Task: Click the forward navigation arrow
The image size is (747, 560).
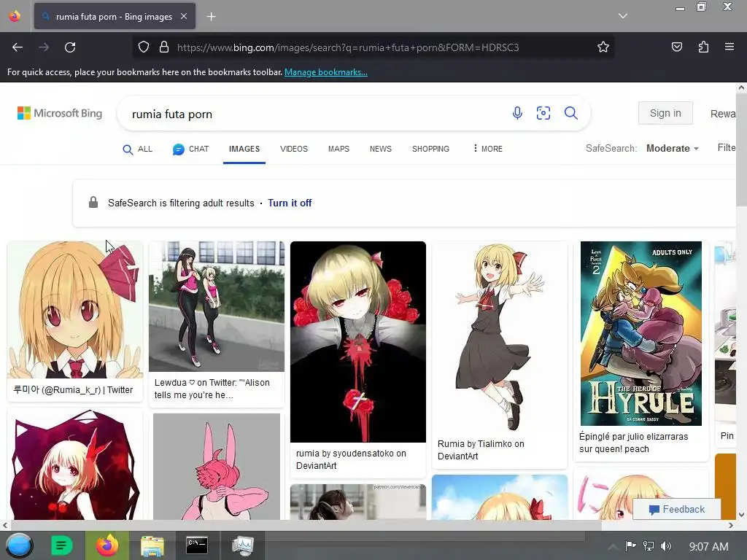Action: (x=44, y=47)
